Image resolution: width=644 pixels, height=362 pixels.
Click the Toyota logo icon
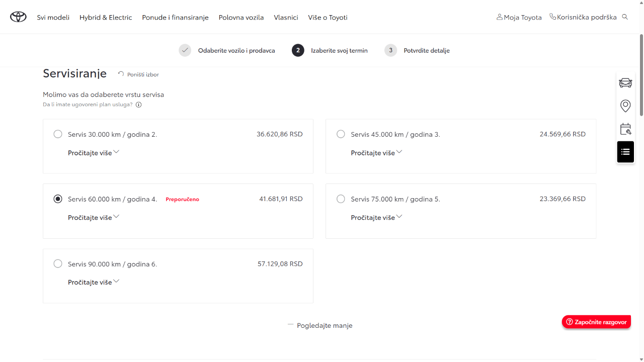tap(18, 17)
